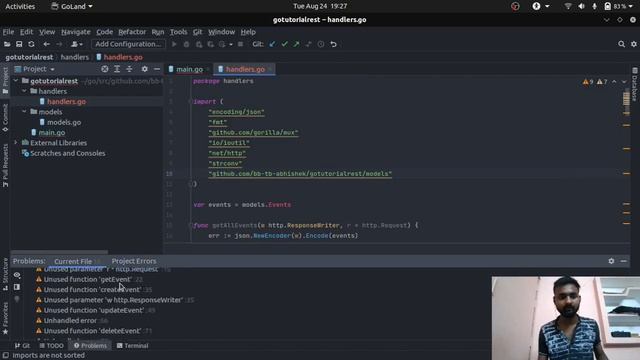This screenshot has width=640, height=360.
Task: Switch to the main.go editor tab
Action: pos(189,69)
